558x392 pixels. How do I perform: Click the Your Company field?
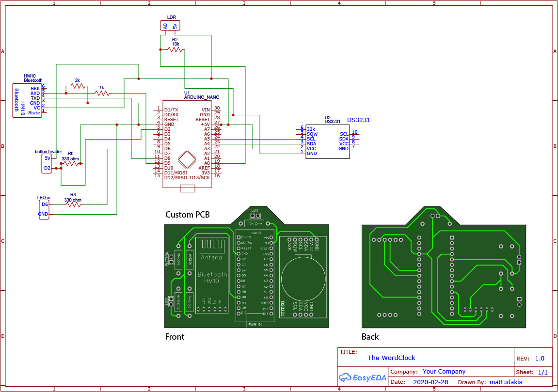pos(444,371)
